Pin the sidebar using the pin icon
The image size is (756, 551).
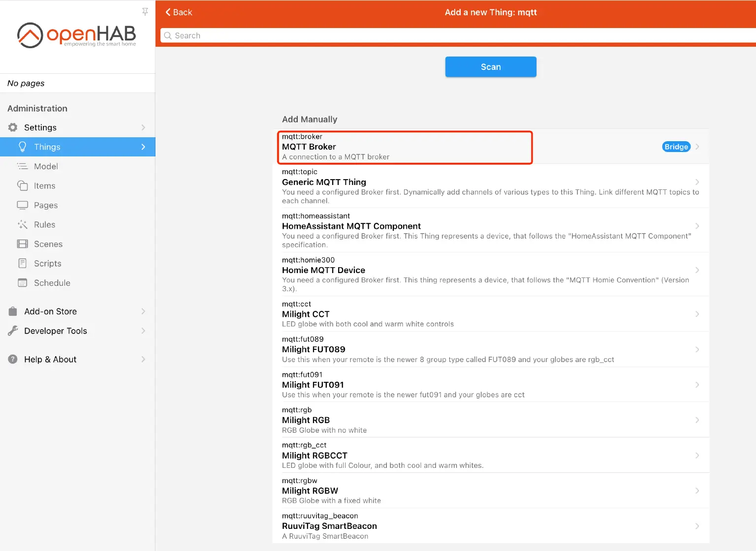(145, 11)
